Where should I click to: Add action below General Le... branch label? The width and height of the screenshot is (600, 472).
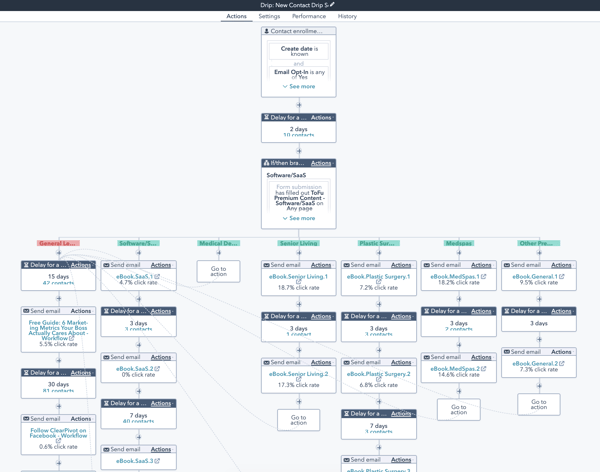tap(59, 253)
